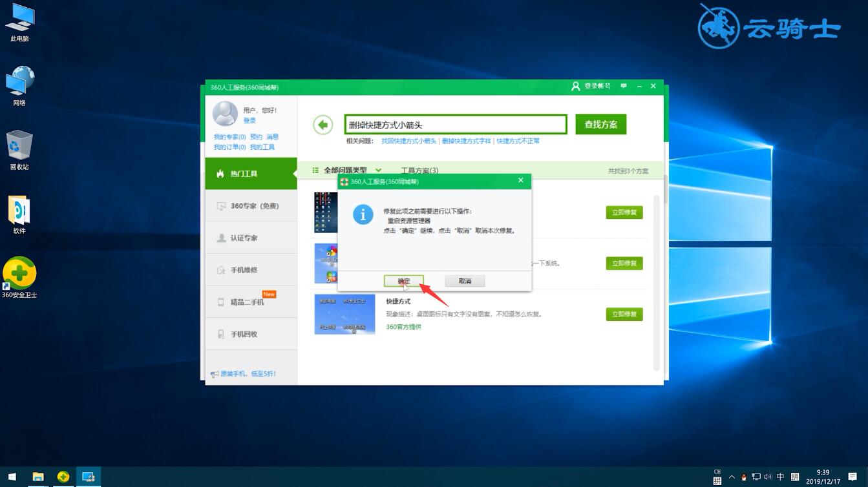Open related question 删掉快捷方式字样
Image resolution: width=868 pixels, height=487 pixels.
pyautogui.click(x=467, y=141)
